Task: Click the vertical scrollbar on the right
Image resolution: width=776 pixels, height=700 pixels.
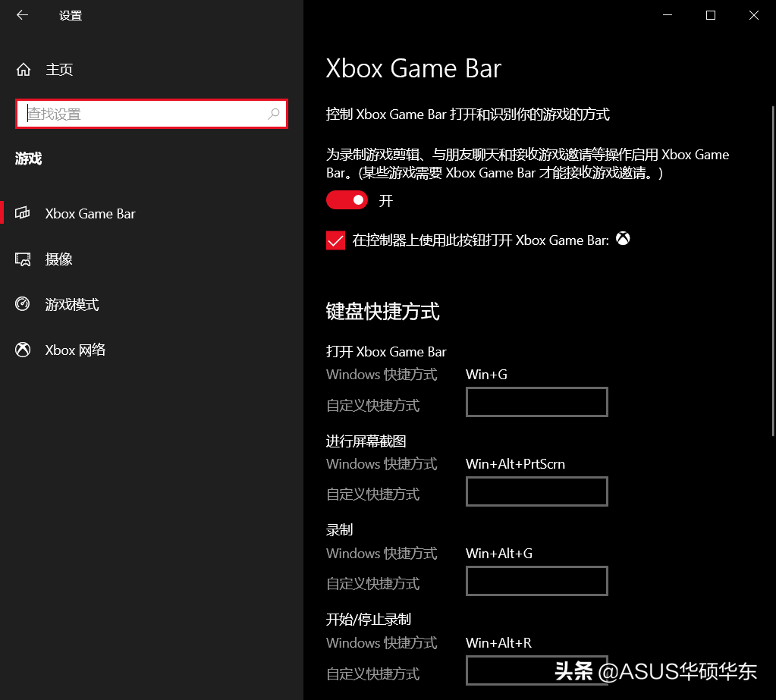Action: tap(773, 271)
